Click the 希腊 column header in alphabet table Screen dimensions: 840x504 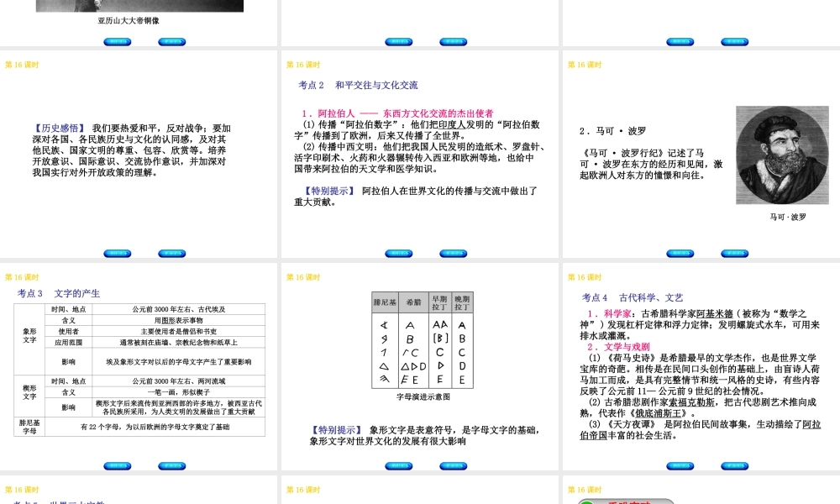pos(413,302)
